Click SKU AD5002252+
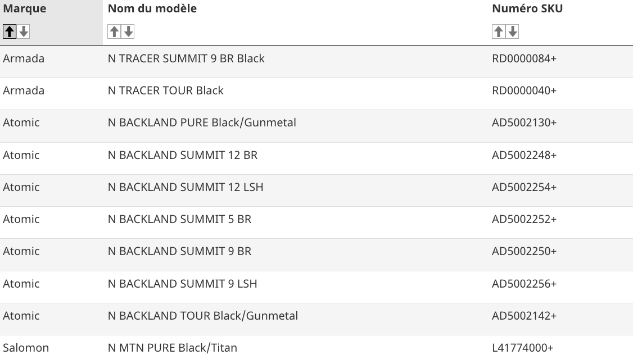633x364 pixels. [524, 219]
